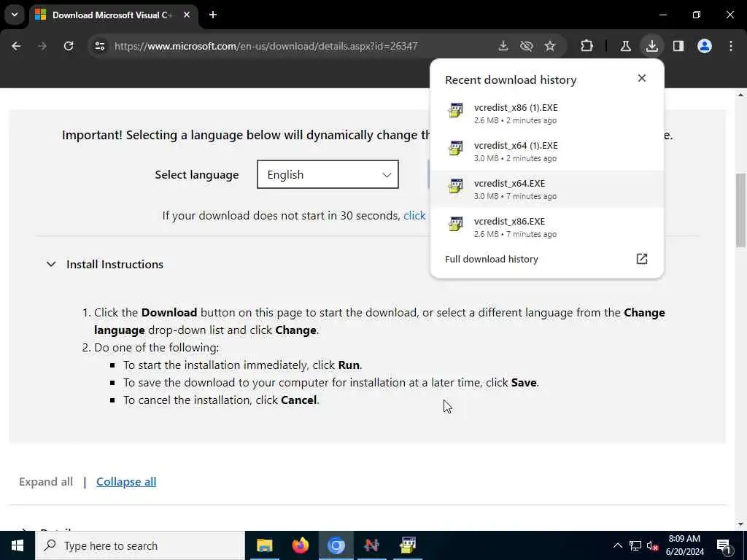Open Chrome's three-dot menu
The image size is (747, 560).
(731, 46)
